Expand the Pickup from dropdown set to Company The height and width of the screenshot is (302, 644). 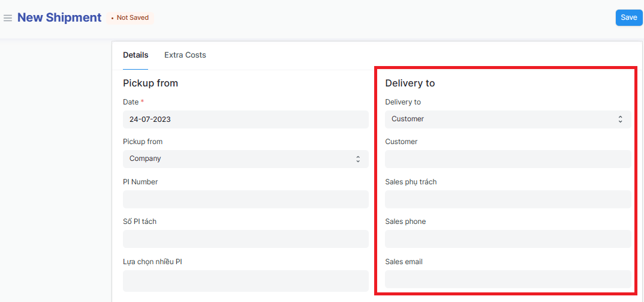pyautogui.click(x=245, y=159)
